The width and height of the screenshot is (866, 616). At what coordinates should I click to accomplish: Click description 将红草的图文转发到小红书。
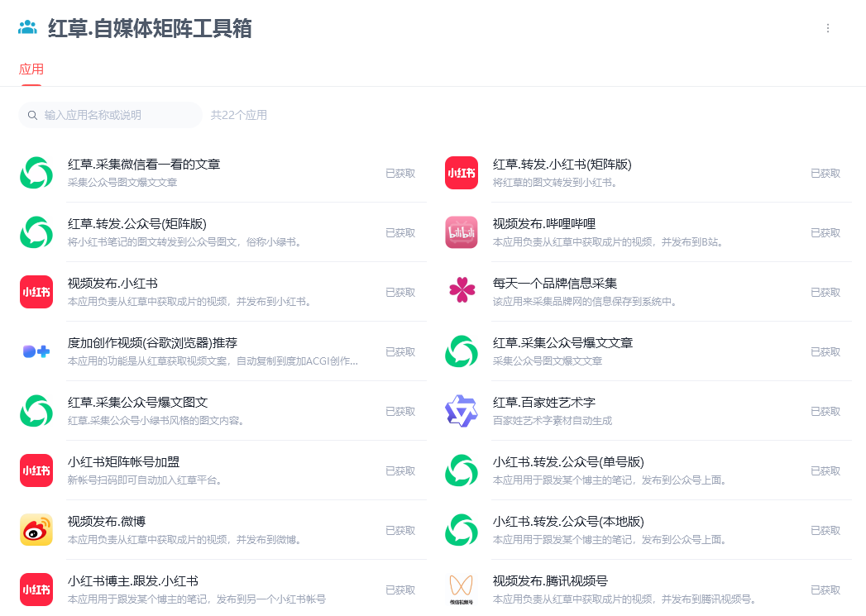click(556, 182)
